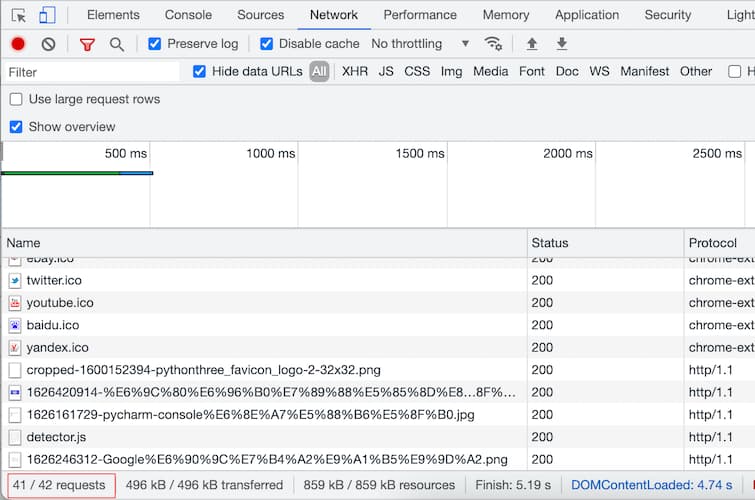The width and height of the screenshot is (755, 500).
Task: Click the export HAR download arrow
Action: click(x=562, y=44)
